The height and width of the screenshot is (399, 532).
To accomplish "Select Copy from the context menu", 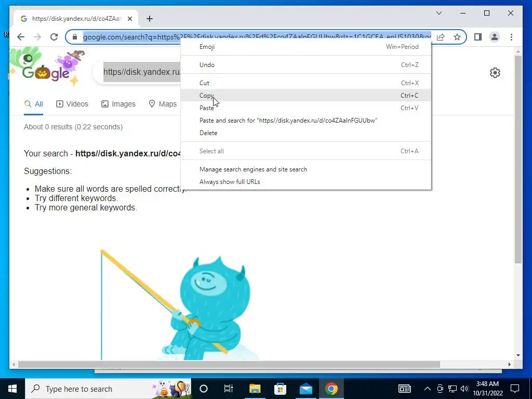I will tap(306, 96).
